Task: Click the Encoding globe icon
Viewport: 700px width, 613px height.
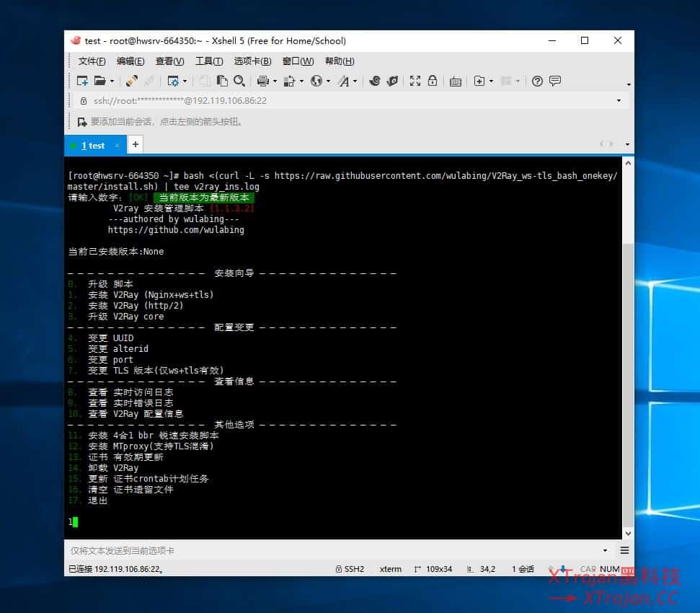Action: (316, 81)
